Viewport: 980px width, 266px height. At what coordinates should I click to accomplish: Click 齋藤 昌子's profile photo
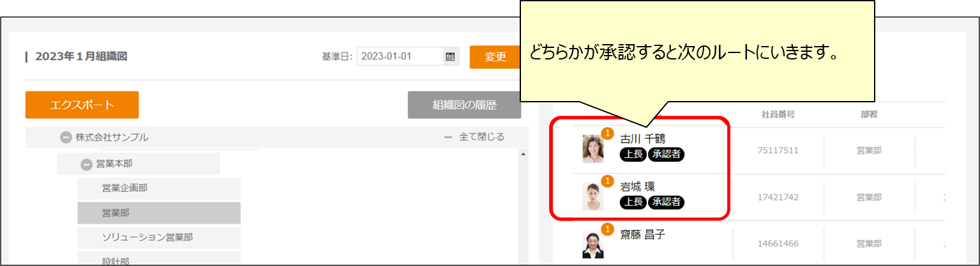tap(592, 244)
